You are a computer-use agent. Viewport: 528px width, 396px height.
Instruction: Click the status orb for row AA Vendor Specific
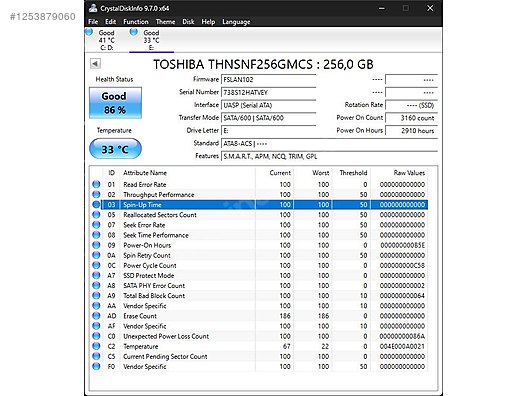96,305
